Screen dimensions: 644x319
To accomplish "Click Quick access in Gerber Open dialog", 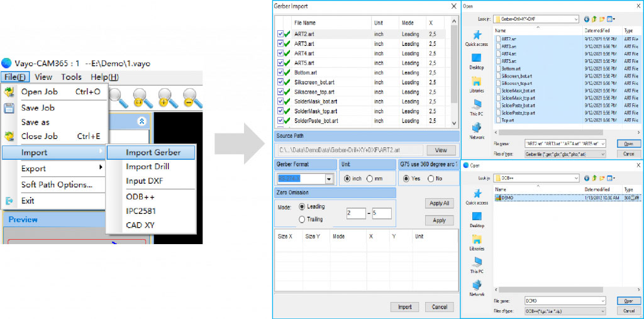I will click(476, 38).
